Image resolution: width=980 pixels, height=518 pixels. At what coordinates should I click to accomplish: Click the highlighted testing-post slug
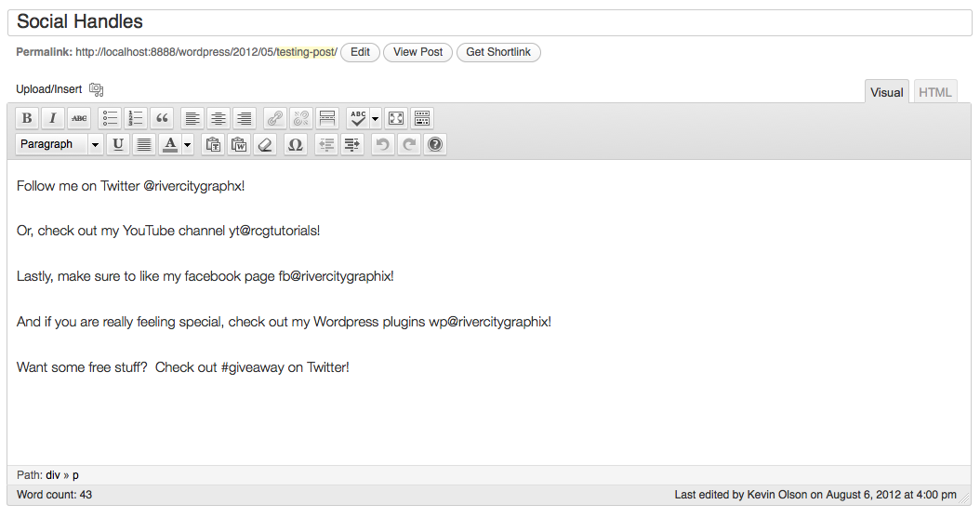[306, 52]
